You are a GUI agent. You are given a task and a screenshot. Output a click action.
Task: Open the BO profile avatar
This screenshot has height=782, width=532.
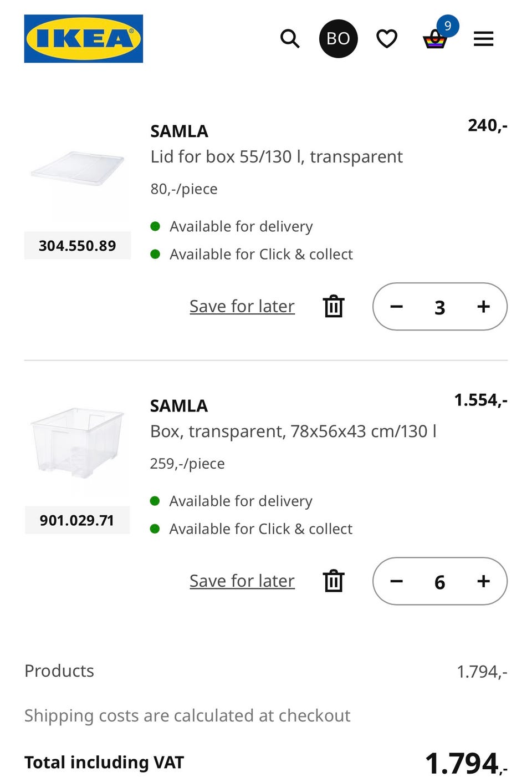[338, 39]
